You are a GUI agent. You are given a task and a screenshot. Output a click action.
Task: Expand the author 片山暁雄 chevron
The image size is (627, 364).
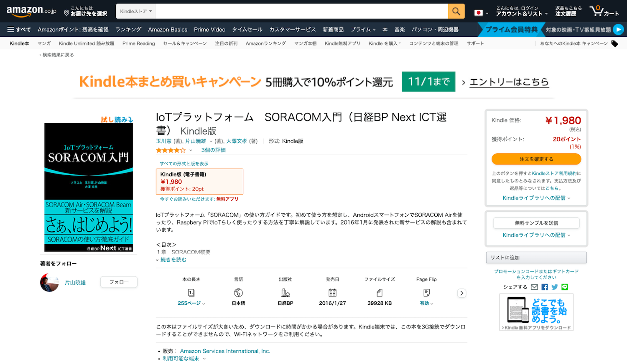click(211, 142)
